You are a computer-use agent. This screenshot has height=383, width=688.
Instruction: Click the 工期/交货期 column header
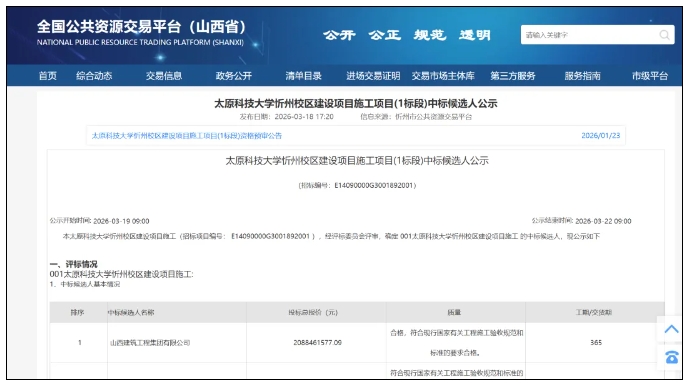pyautogui.click(x=594, y=312)
